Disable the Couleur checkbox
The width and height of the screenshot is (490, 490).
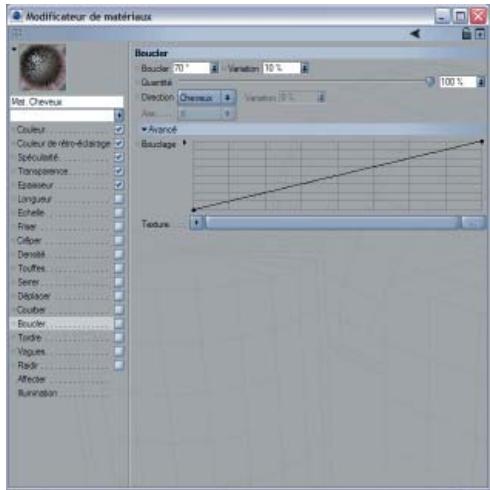(x=119, y=130)
